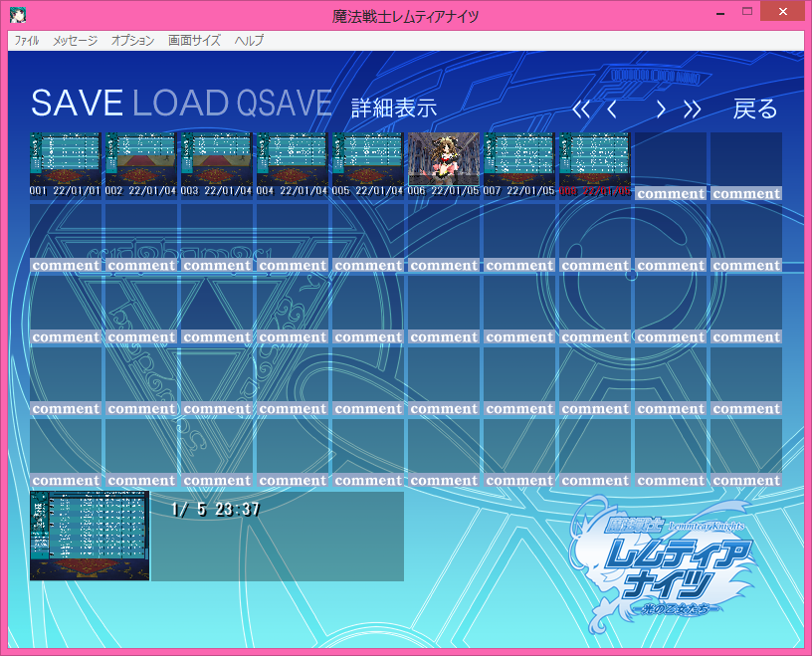Maximize the game window
The width and height of the screenshot is (812, 656).
click(x=746, y=11)
